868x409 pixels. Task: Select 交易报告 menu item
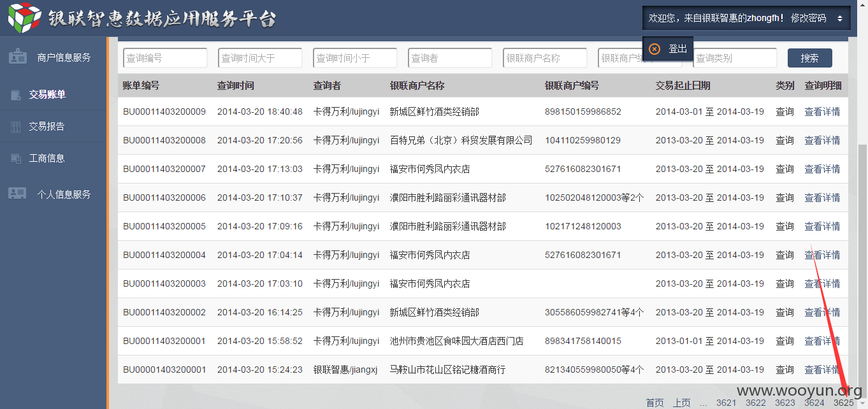47,126
